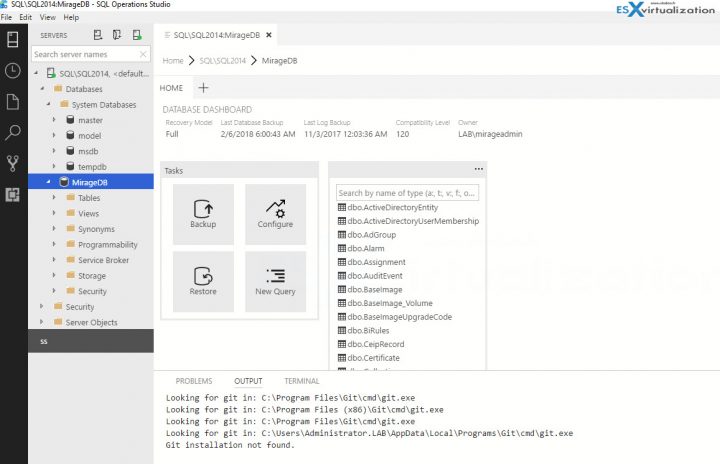
Task: Open the Help menu
Action: (71, 17)
